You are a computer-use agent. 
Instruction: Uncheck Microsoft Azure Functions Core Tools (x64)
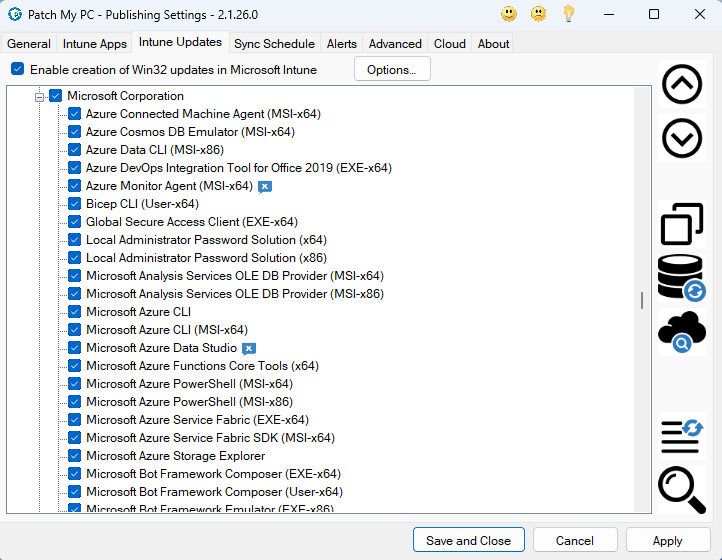(75, 366)
